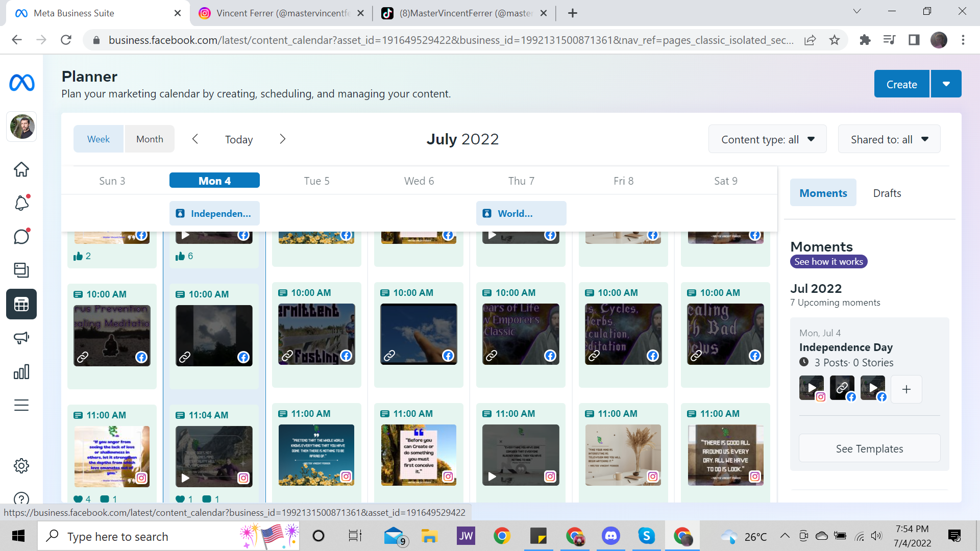Open Inbox chat bubble icon

pos(21,237)
